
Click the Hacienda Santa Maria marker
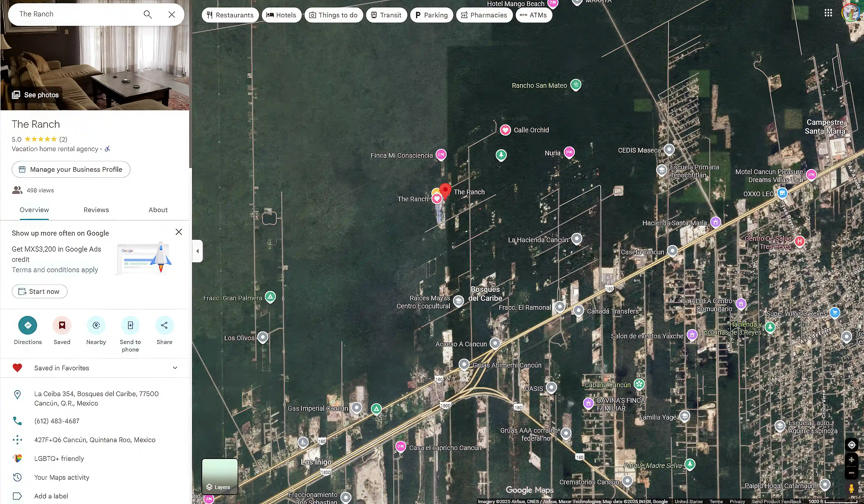point(716,223)
